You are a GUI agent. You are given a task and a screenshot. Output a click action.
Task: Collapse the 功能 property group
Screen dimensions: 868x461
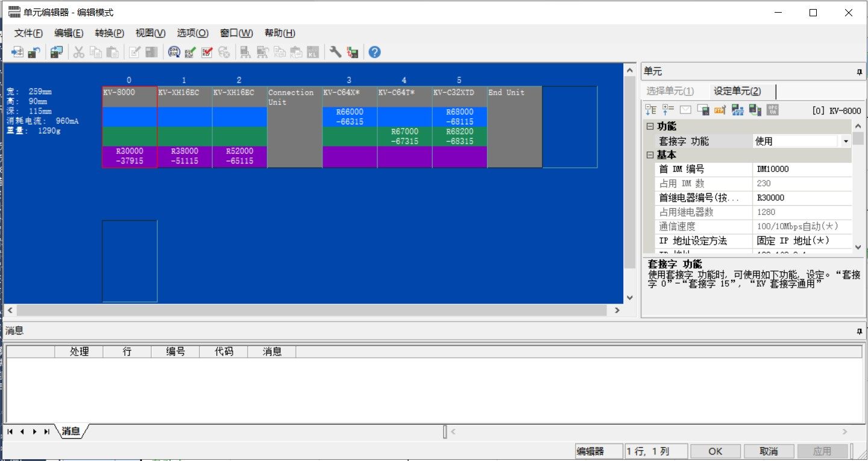pos(650,127)
